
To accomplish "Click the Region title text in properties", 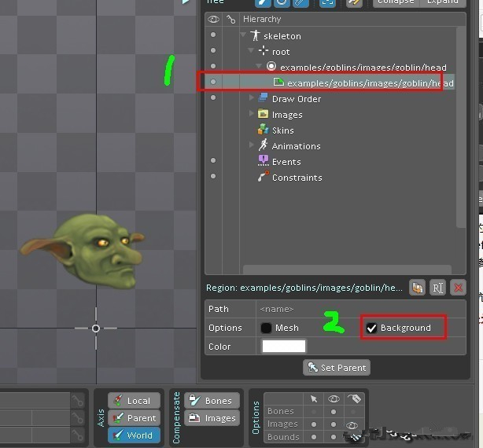I will [x=304, y=288].
